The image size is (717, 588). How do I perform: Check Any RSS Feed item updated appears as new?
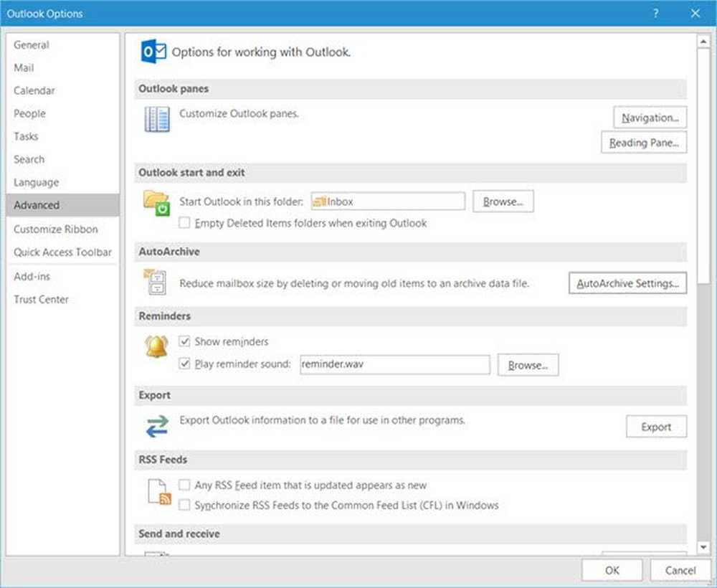coord(184,485)
